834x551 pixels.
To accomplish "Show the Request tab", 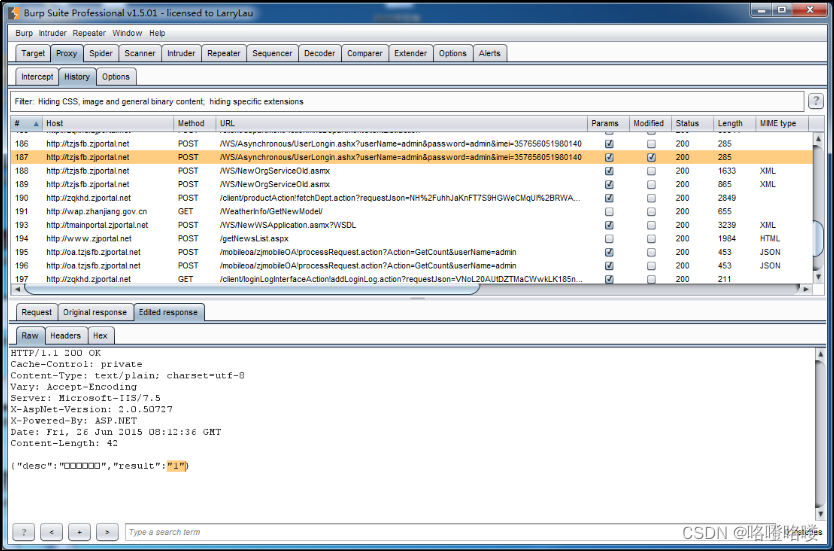I will click(37, 312).
